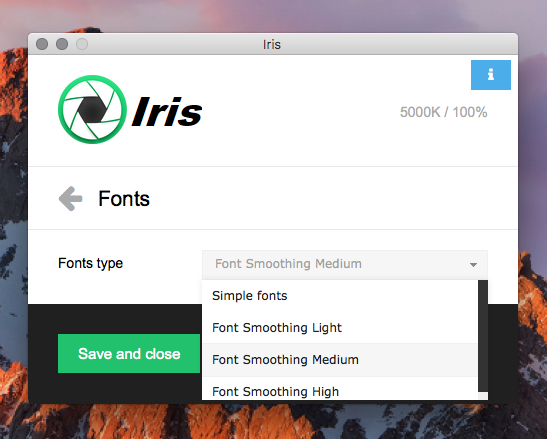547x439 pixels.
Task: Open the blue info icon button
Action: click(490, 75)
